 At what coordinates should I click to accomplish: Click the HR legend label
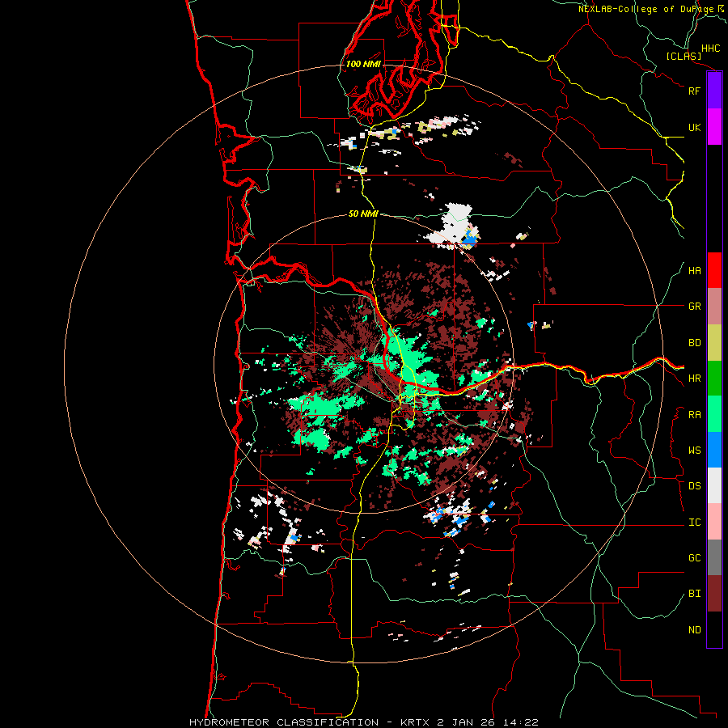pyautogui.click(x=694, y=379)
